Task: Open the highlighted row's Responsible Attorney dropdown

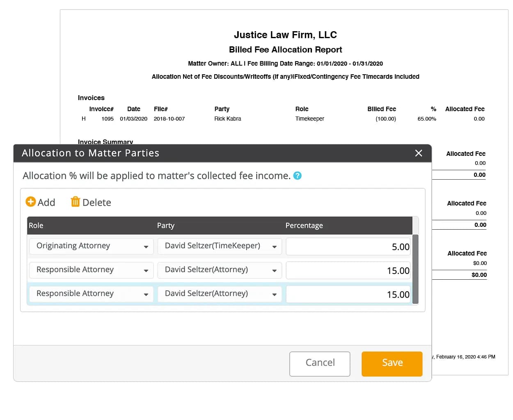Action: point(91,294)
